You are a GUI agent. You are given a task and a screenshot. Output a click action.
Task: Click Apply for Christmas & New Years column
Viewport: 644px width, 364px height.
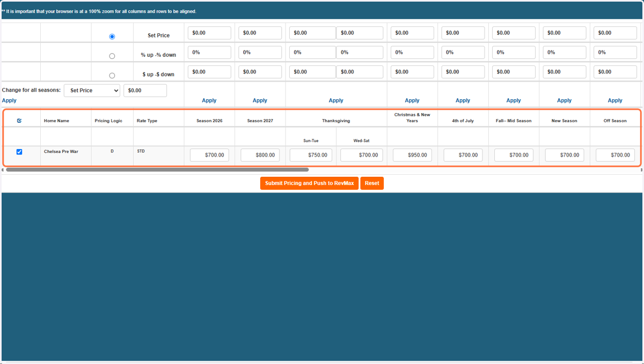click(412, 100)
